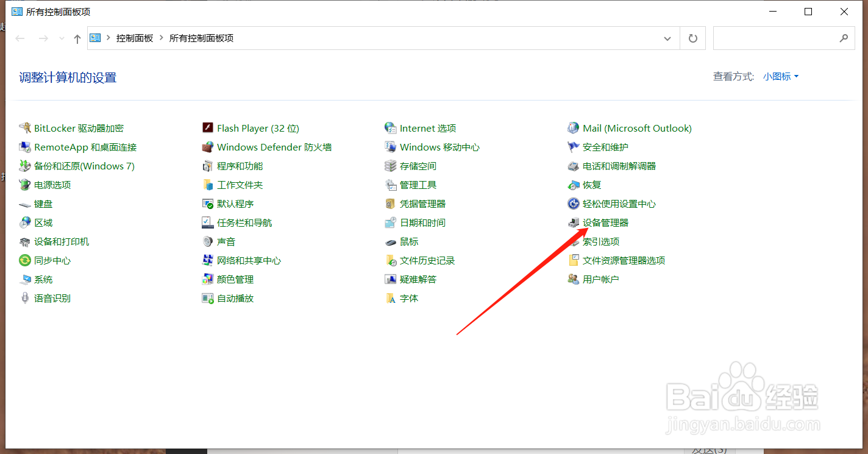Open the 存储空间 drives icon
This screenshot has width=868, height=454.
pos(391,166)
